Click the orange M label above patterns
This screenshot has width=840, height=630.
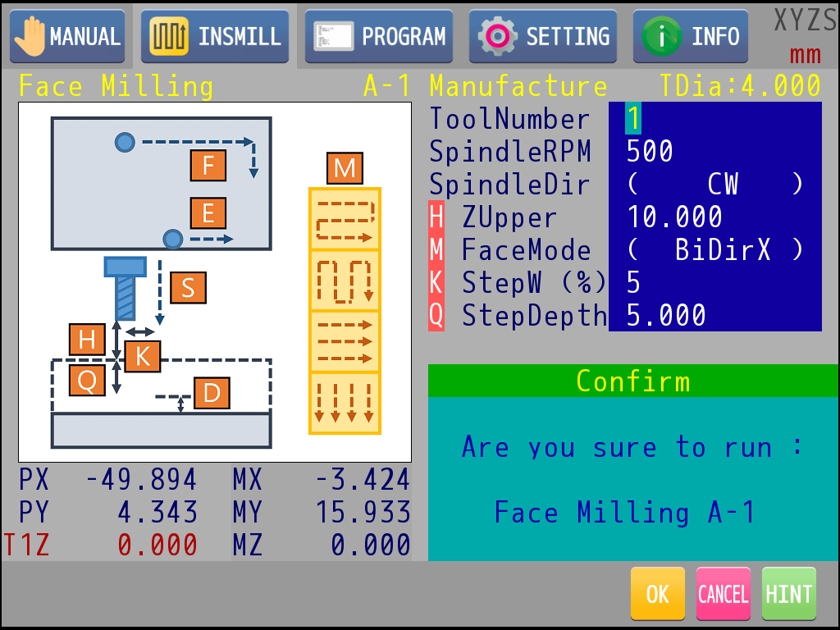click(345, 168)
